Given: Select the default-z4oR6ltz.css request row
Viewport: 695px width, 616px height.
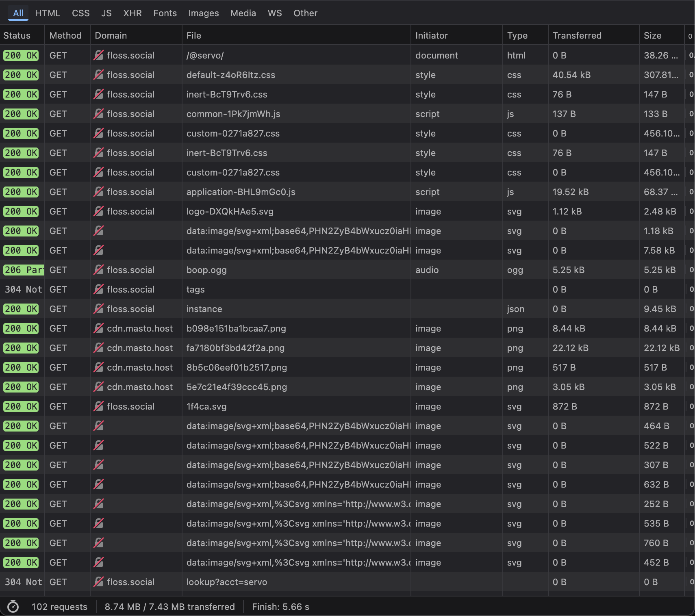Looking at the screenshot, I should pos(230,75).
